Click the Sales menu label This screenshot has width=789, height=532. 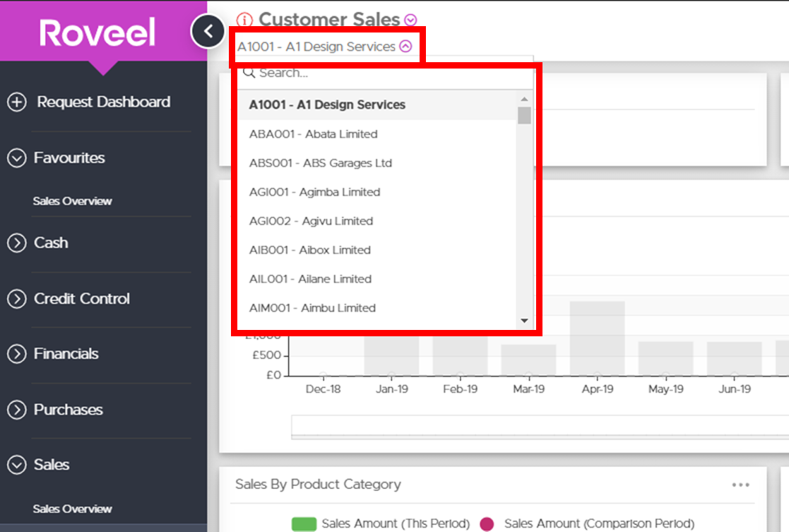tap(52, 465)
